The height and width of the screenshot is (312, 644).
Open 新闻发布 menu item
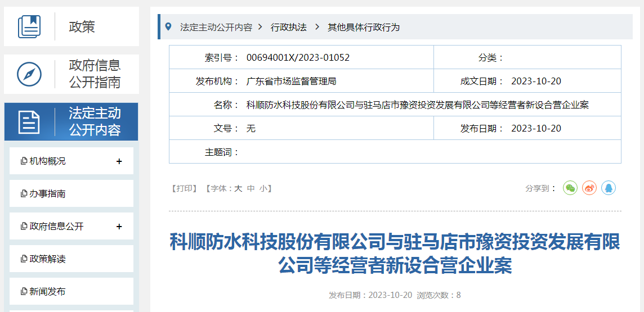pos(71,291)
